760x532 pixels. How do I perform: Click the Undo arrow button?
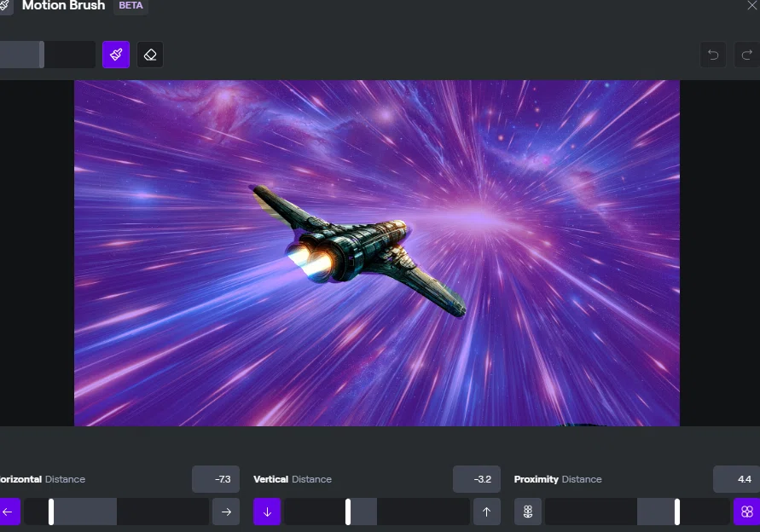pos(713,55)
